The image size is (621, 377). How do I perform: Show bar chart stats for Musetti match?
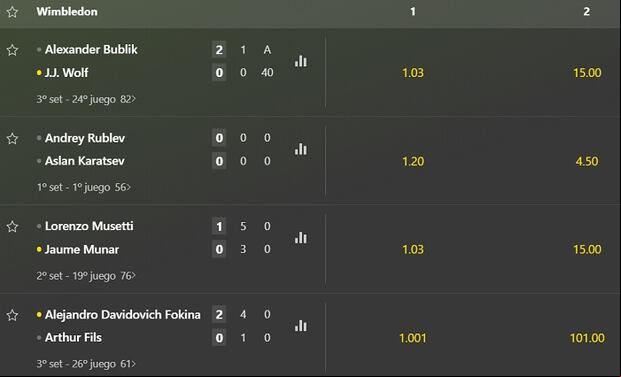(301, 238)
